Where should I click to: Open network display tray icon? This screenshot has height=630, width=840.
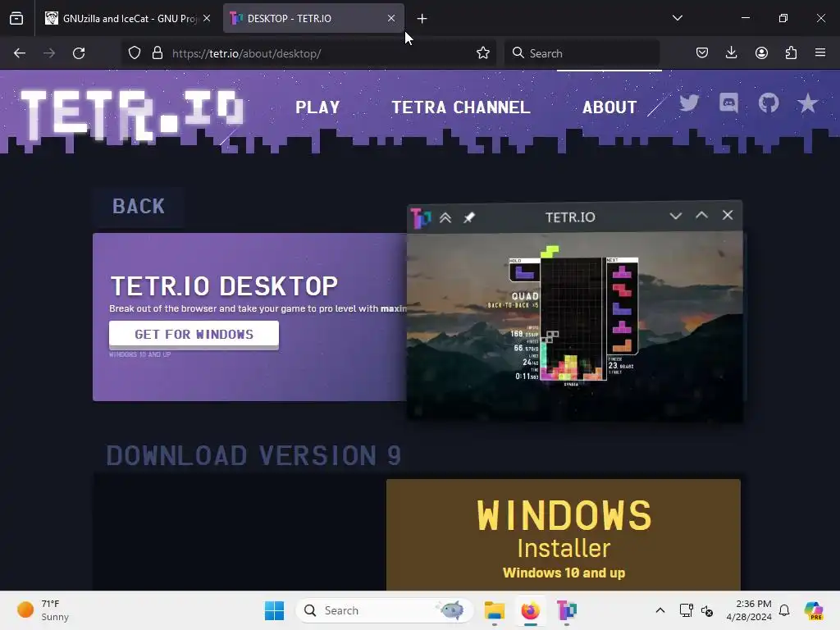(x=686, y=610)
